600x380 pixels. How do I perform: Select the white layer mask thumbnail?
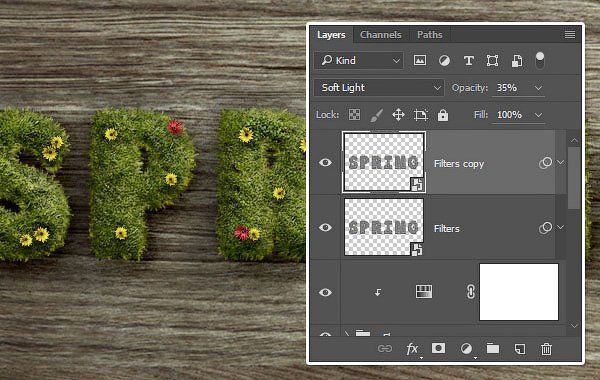pos(519,292)
